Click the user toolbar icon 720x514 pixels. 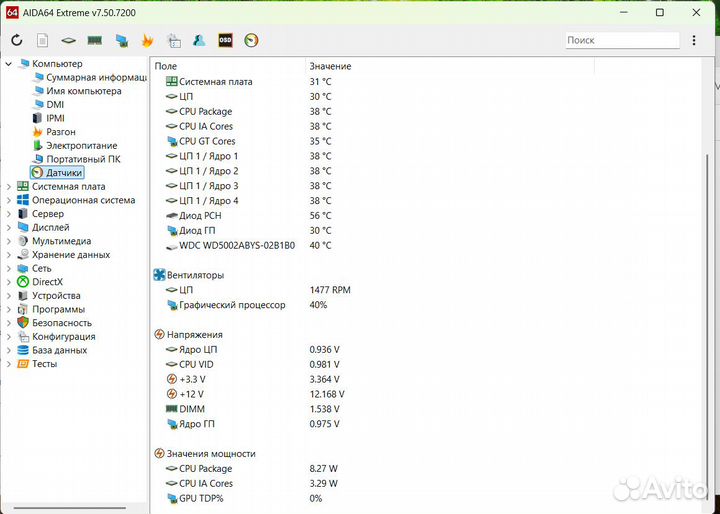(199, 40)
